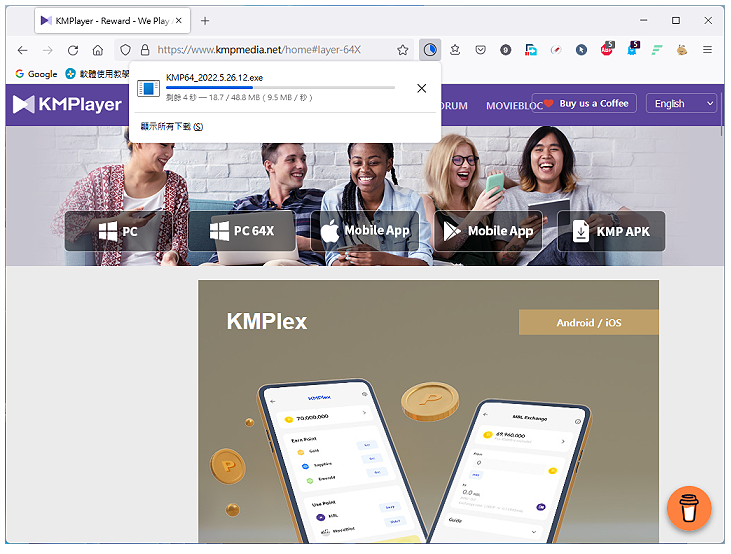Open the browser home page

point(98,50)
